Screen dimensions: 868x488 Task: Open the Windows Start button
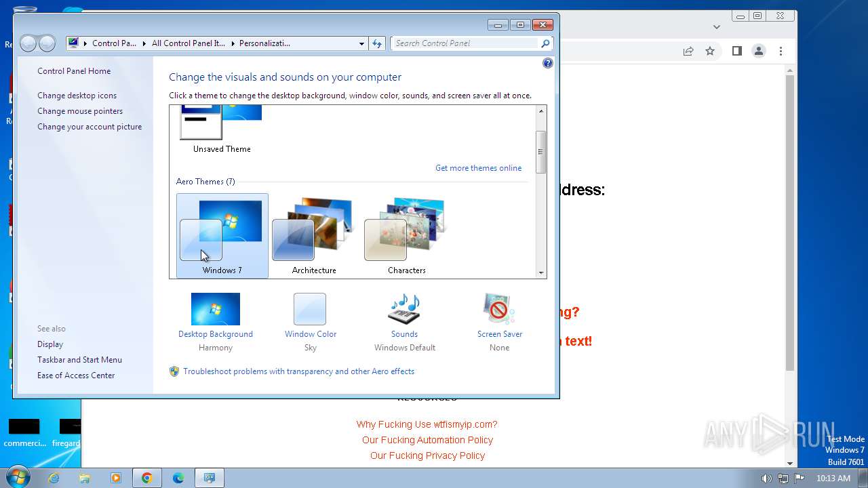pos(18,477)
